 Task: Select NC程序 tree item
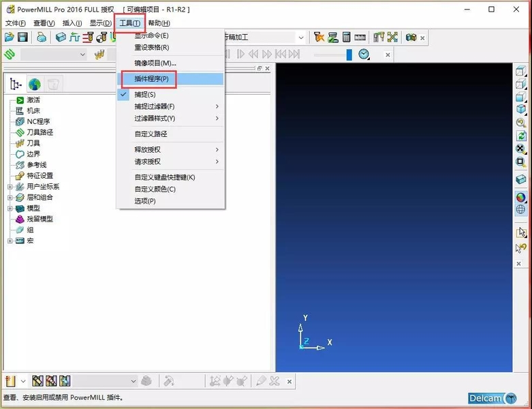click(x=38, y=121)
